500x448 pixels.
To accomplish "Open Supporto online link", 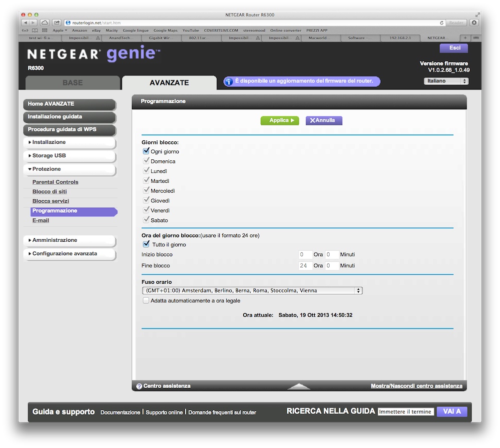I will pos(164,412).
